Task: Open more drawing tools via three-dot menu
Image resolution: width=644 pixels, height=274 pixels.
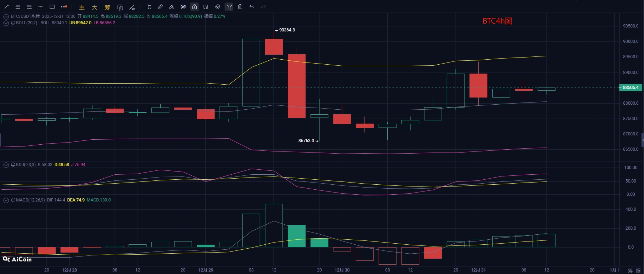Action: [64, 7]
